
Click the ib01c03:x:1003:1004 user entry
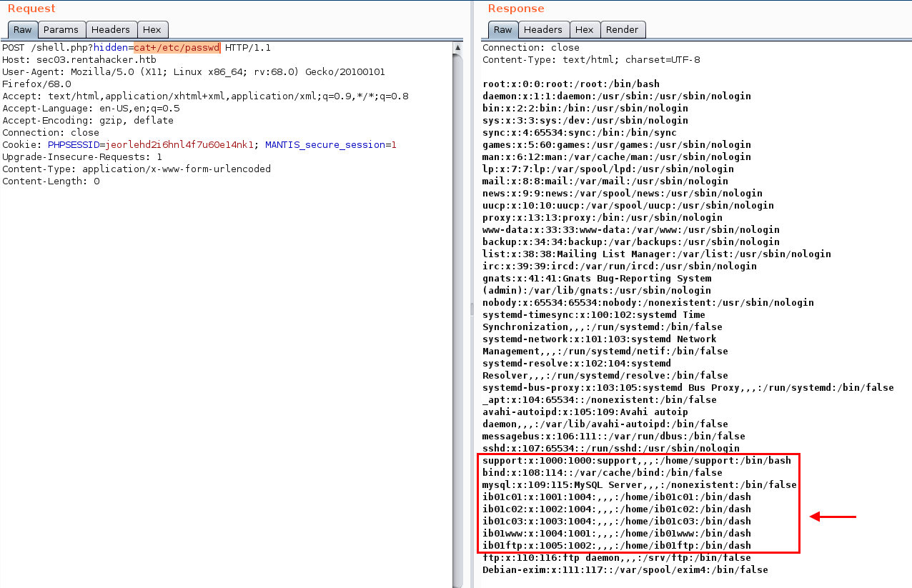[617, 522]
